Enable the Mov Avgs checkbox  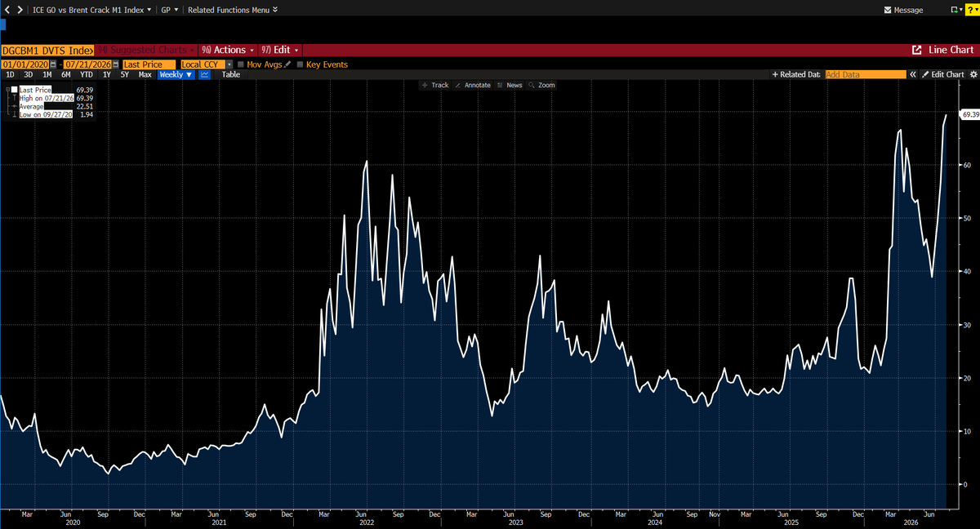pyautogui.click(x=240, y=64)
